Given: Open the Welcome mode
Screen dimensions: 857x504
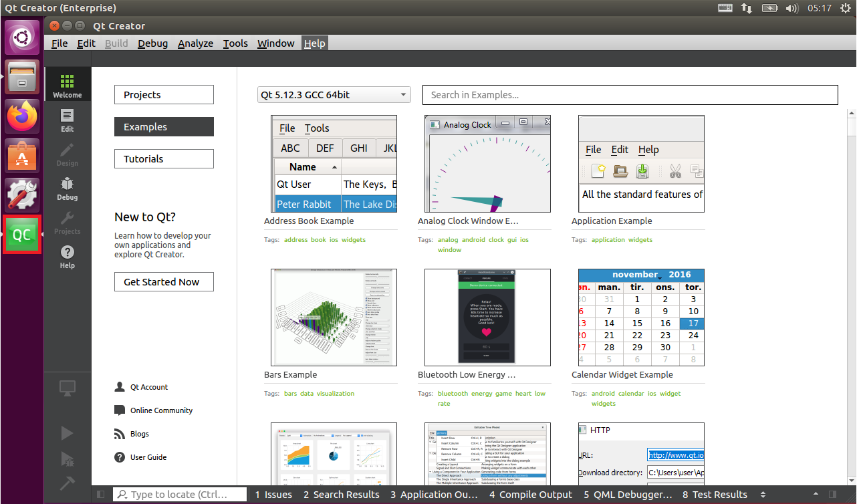Looking at the screenshot, I should coord(68,84).
